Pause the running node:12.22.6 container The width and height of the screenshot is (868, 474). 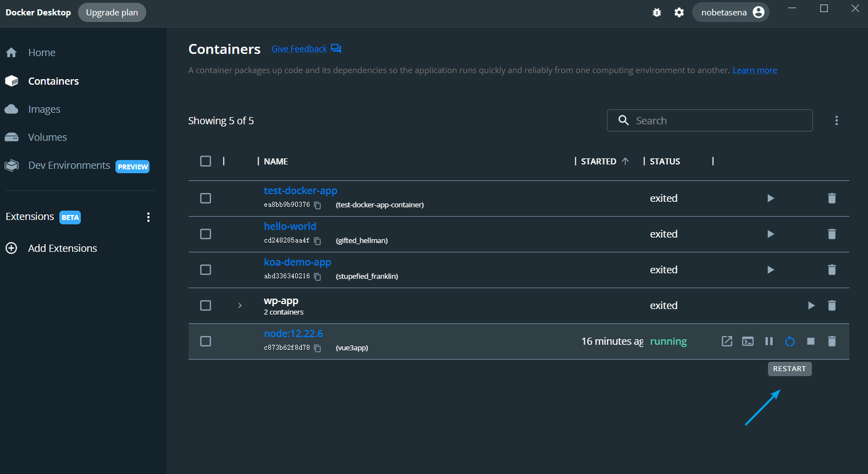769,341
